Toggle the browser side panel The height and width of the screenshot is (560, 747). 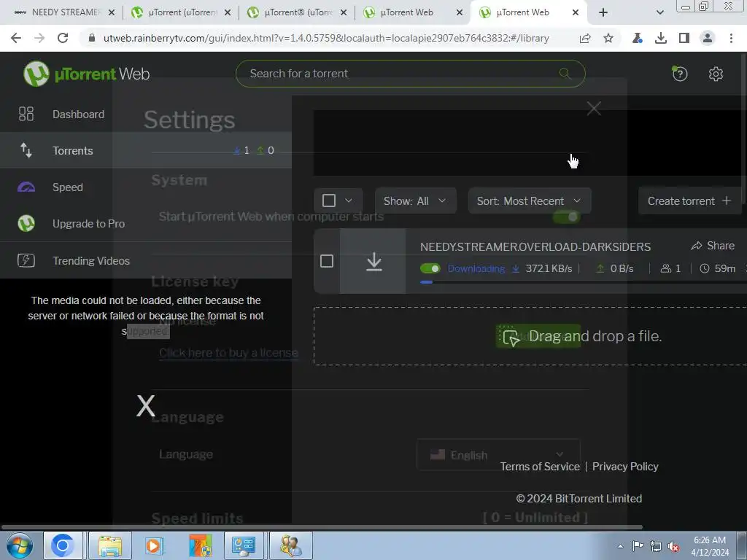684,38
